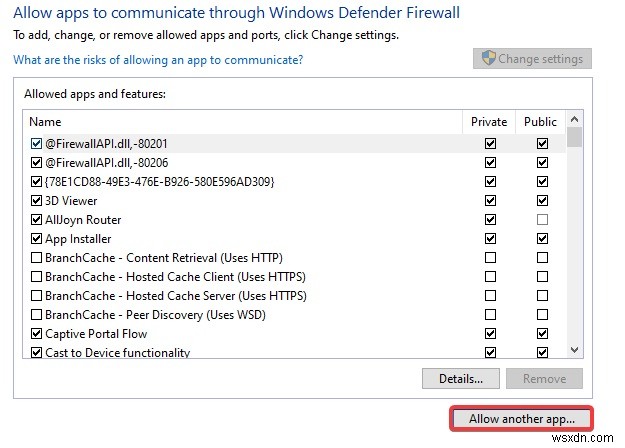Image resolution: width=625 pixels, height=448 pixels.
Task: Enable Public for BranchCache Content Retrieval
Action: (542, 258)
